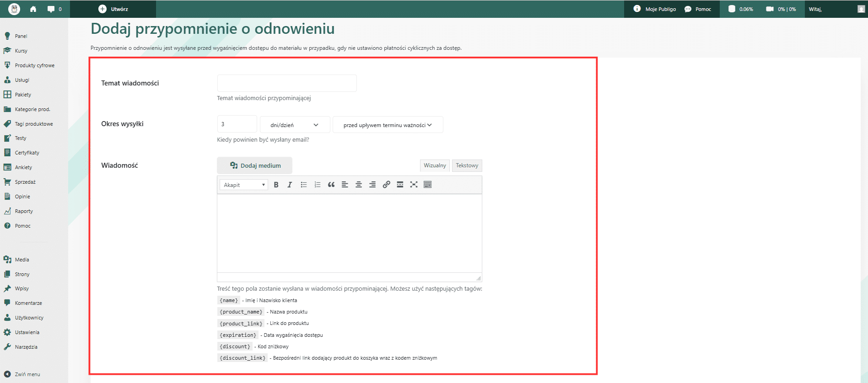Expand 'przed upływem terminu ważności' dropdown
The width and height of the screenshot is (868, 383).
click(388, 125)
